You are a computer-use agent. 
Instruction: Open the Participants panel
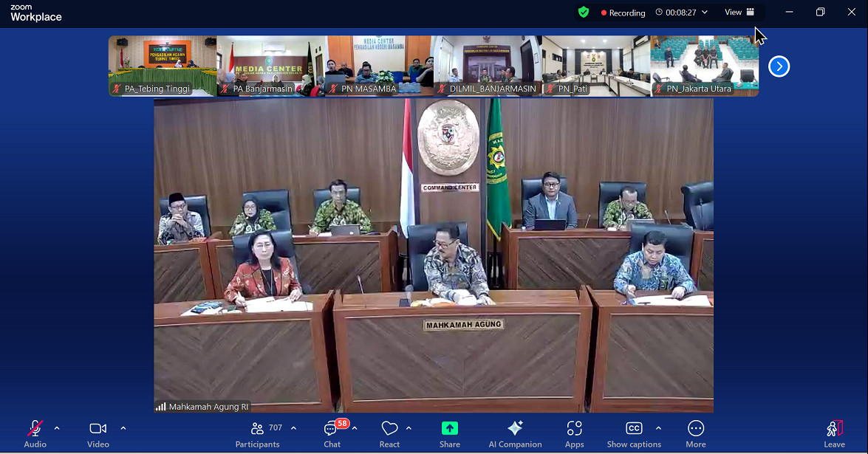257,434
